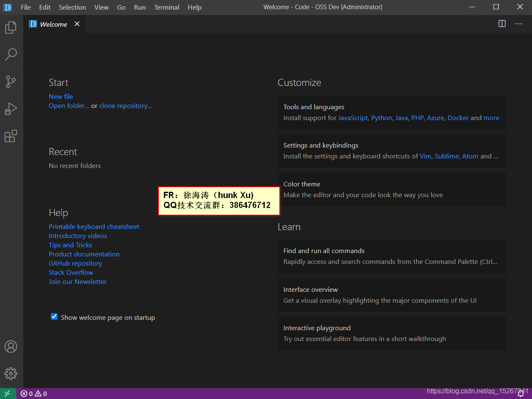
Task: Install Python support link
Action: coord(381,118)
